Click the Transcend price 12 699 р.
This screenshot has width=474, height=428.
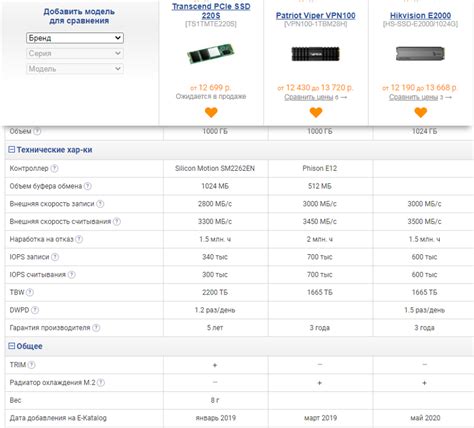(x=211, y=87)
